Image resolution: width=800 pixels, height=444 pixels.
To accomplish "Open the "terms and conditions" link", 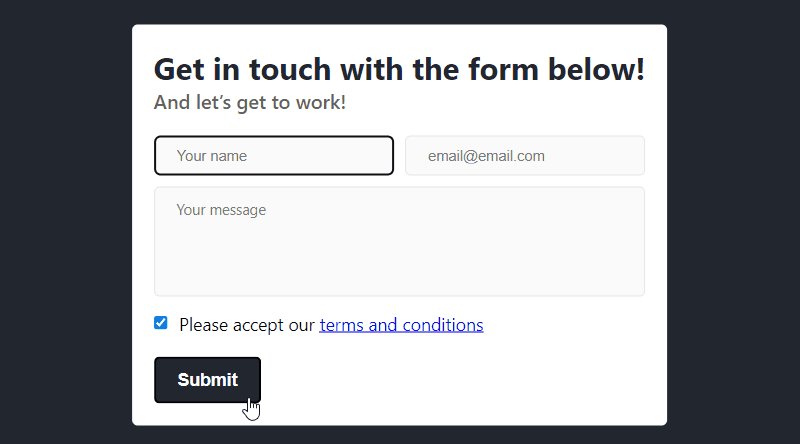I will 401,325.
